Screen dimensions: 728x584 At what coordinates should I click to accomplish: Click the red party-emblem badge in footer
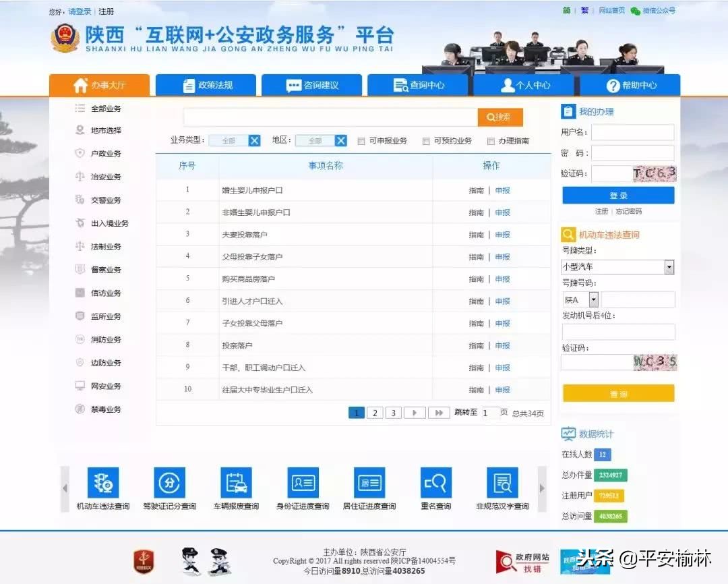pos(144,561)
